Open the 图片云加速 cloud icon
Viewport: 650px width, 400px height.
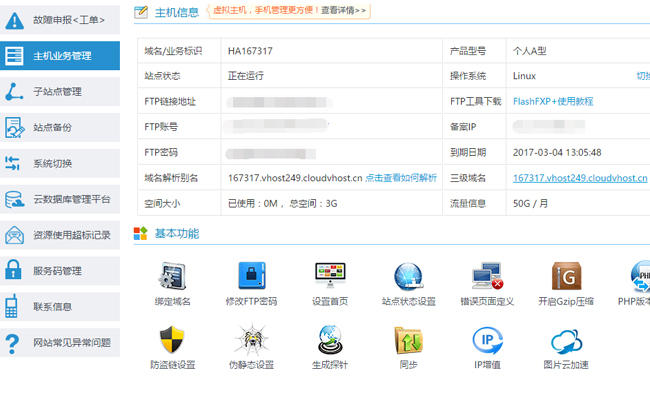(x=566, y=341)
